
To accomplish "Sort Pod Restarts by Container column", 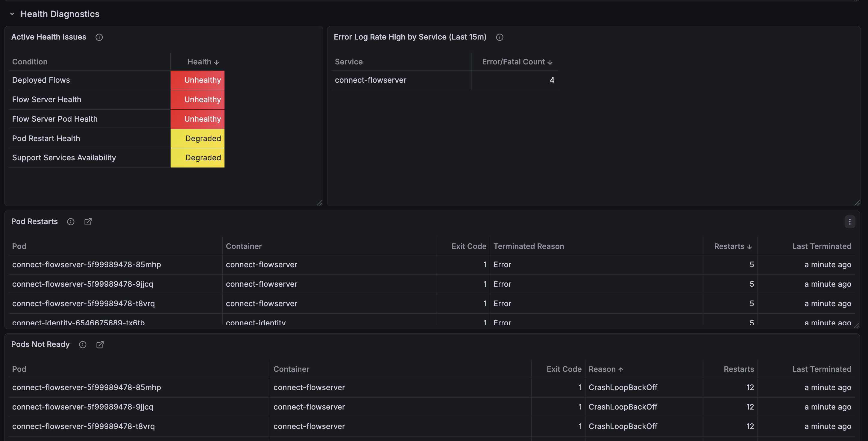I will pyautogui.click(x=244, y=246).
